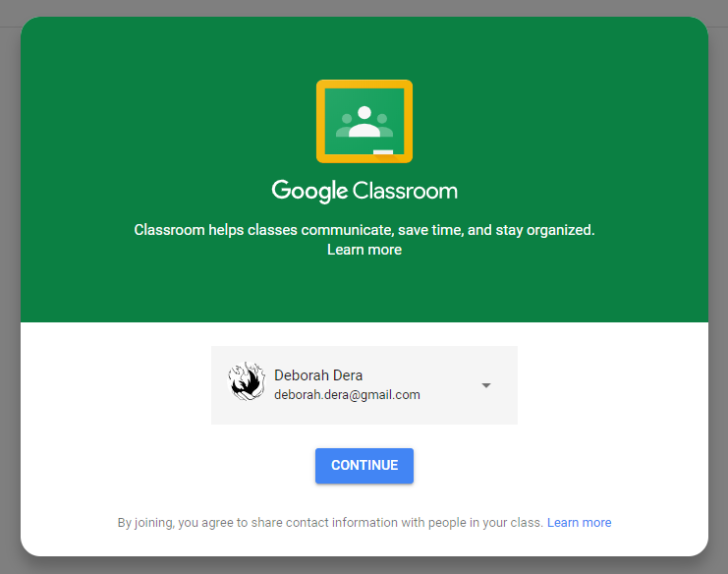This screenshot has height=574, width=728.
Task: Click the By joining agreement text
Action: pyautogui.click(x=330, y=523)
